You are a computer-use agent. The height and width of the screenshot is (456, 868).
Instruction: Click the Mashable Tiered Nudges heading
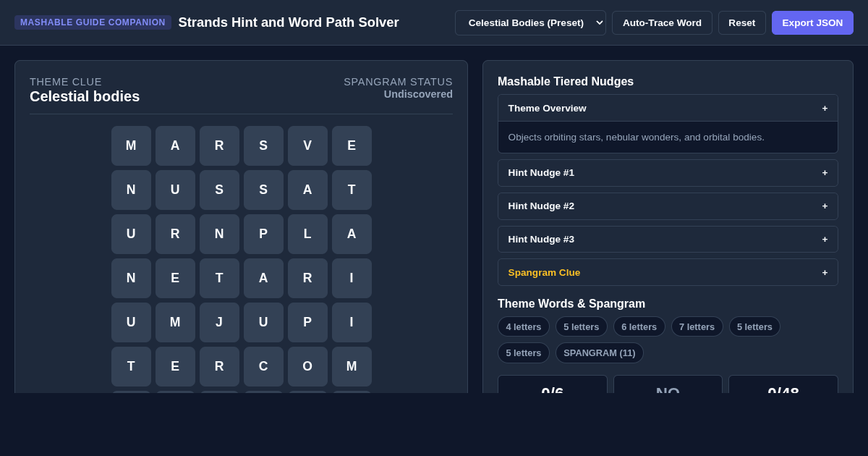566,82
